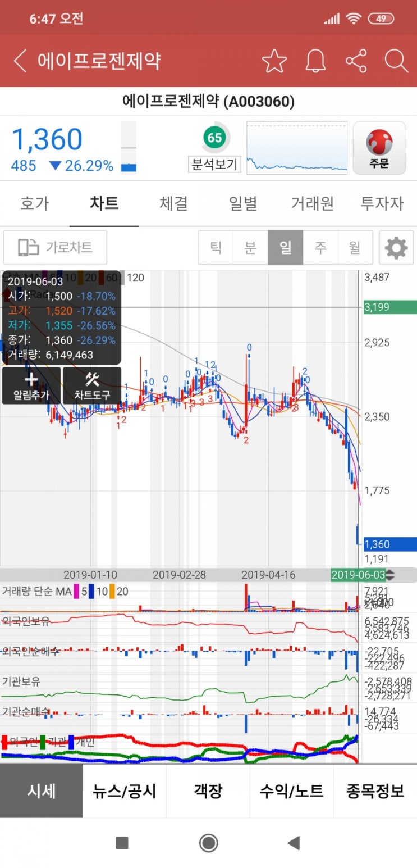Open the 시세 bottom tab
This screenshot has height=868, width=417.
click(42, 791)
